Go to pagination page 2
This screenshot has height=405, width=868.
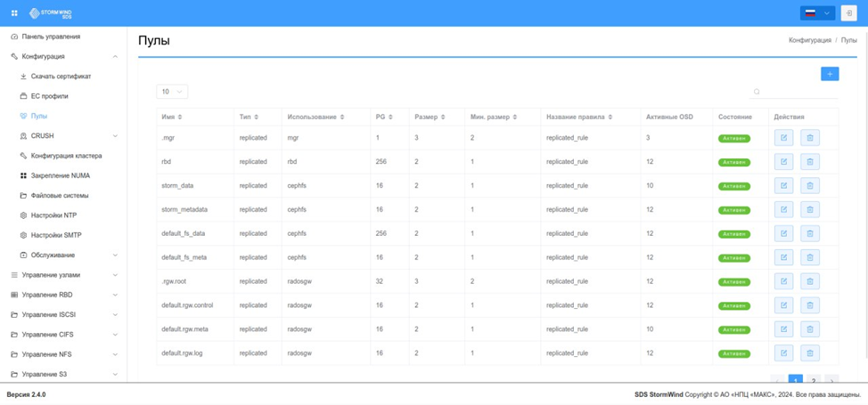coord(814,379)
